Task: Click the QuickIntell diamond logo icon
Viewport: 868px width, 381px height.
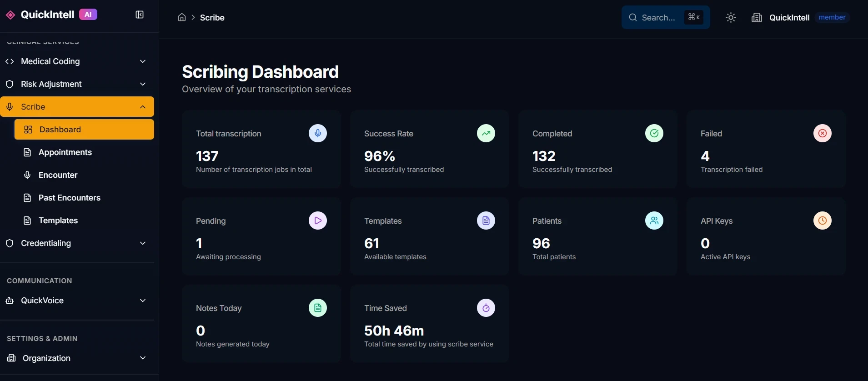Action: click(x=10, y=15)
